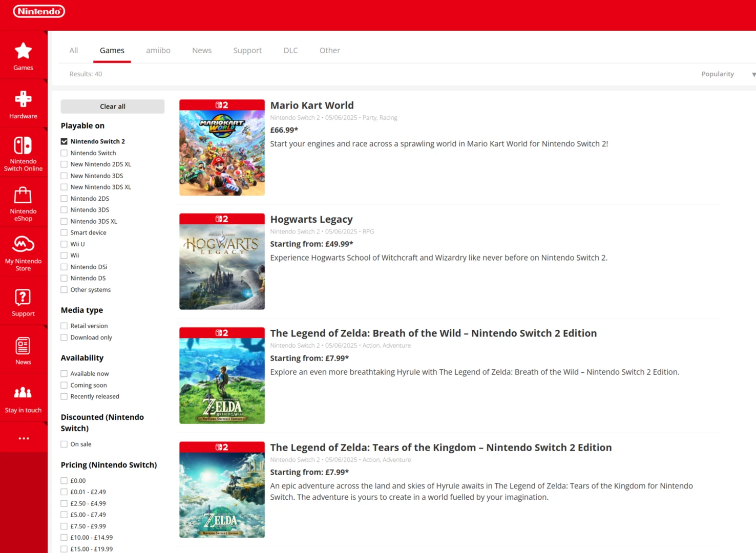The height and width of the screenshot is (553, 756).
Task: Open the Mario Kart World title link
Action: point(312,105)
